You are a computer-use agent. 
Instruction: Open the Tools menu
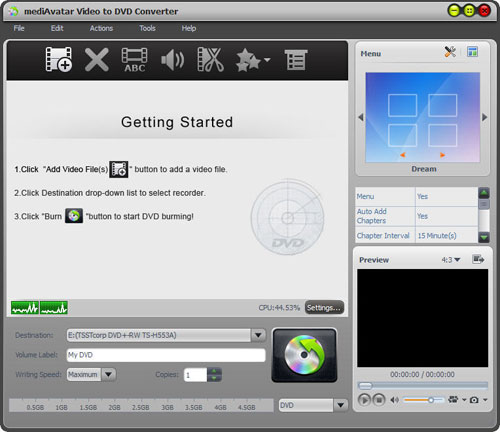[x=147, y=28]
